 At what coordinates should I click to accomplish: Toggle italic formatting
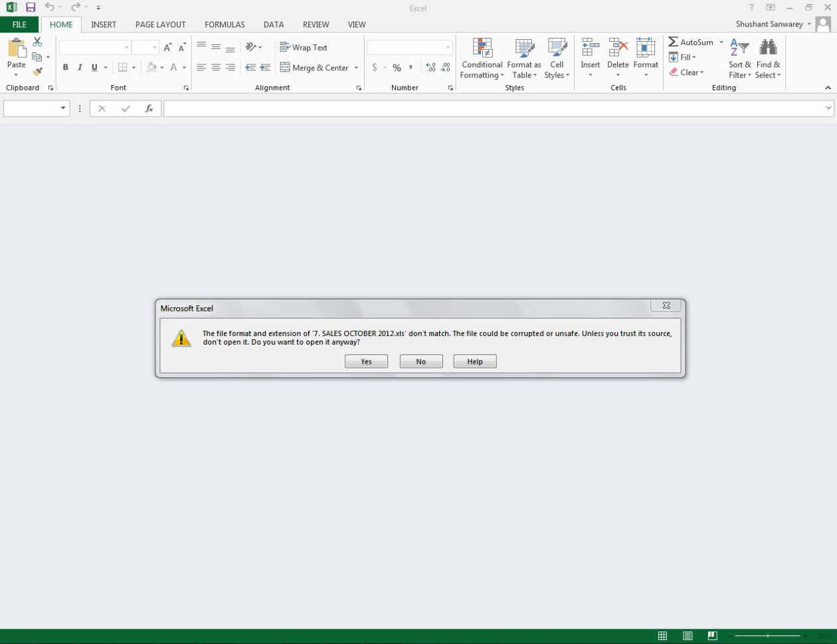80,67
